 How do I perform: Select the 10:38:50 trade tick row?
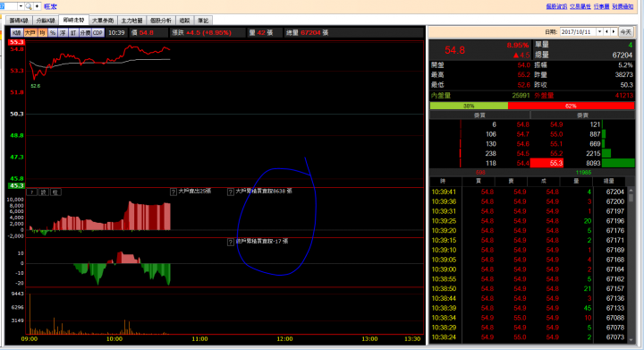[x=528, y=289]
